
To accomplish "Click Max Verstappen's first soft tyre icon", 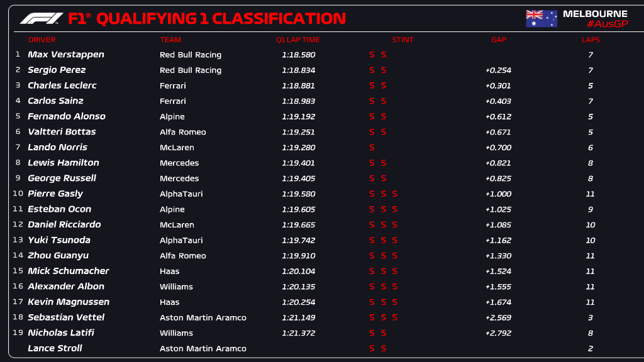I will [x=372, y=55].
